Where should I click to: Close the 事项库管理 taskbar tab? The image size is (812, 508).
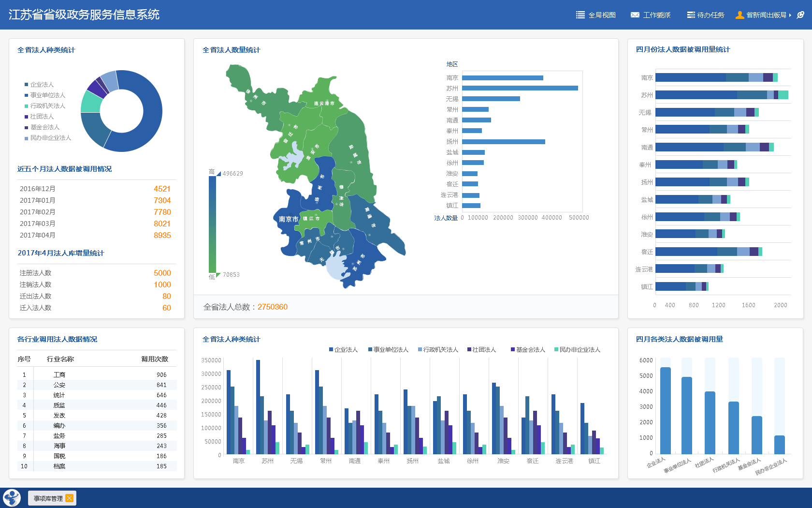point(70,498)
